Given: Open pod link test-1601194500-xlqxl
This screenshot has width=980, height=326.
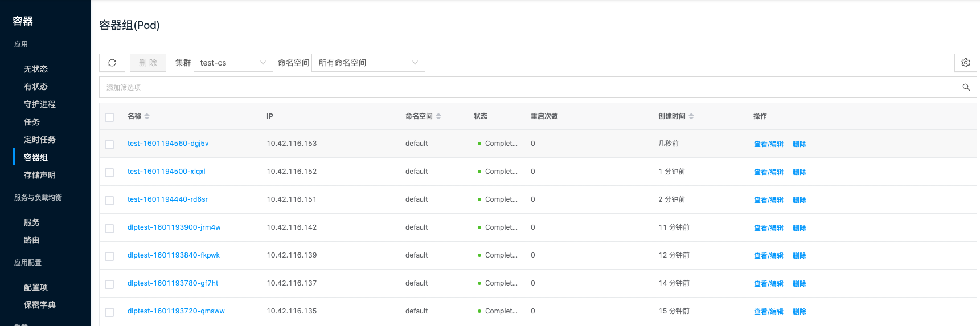Looking at the screenshot, I should coord(166,172).
